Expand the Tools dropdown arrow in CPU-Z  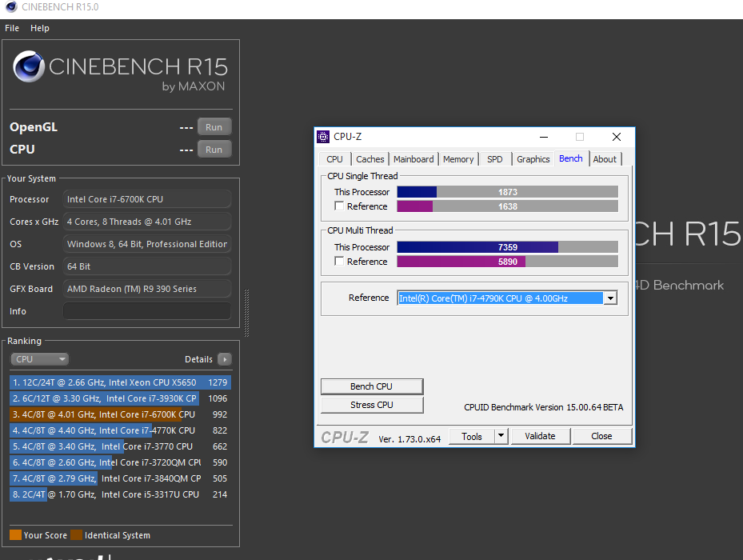click(x=501, y=436)
